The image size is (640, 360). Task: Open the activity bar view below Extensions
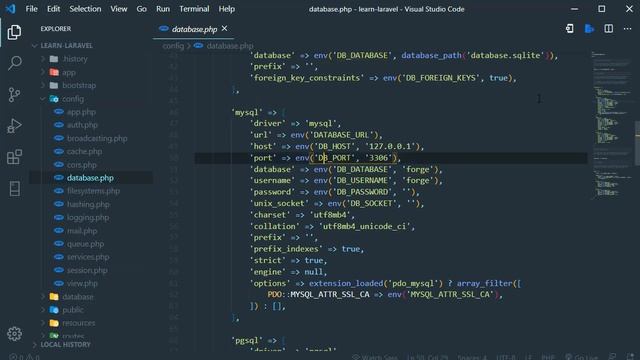coord(14,188)
